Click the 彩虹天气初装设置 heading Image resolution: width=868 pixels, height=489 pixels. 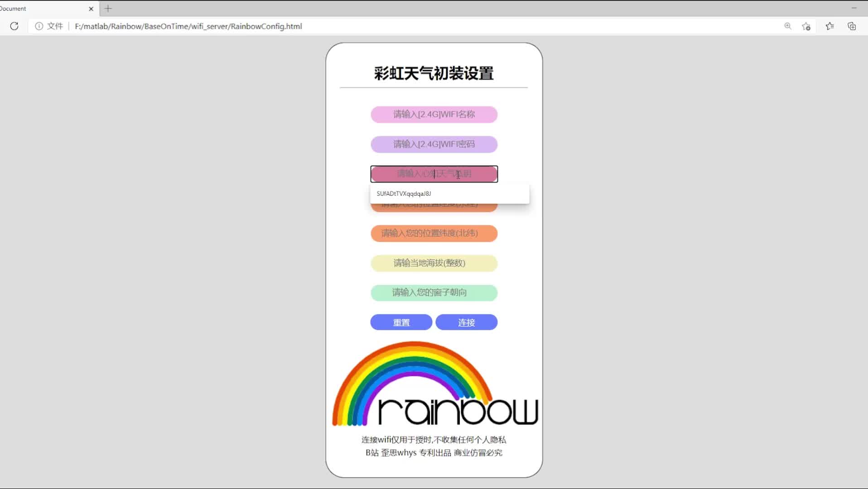[434, 73]
